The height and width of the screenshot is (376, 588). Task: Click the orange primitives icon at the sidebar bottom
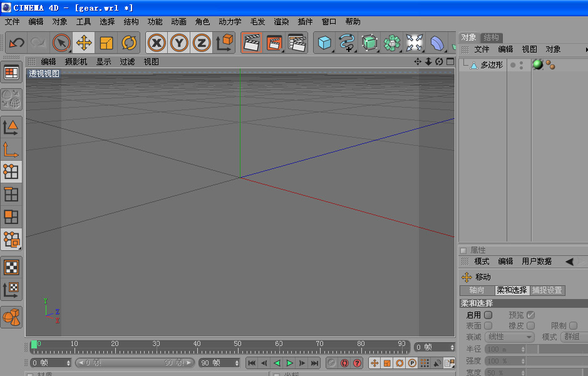(x=11, y=317)
